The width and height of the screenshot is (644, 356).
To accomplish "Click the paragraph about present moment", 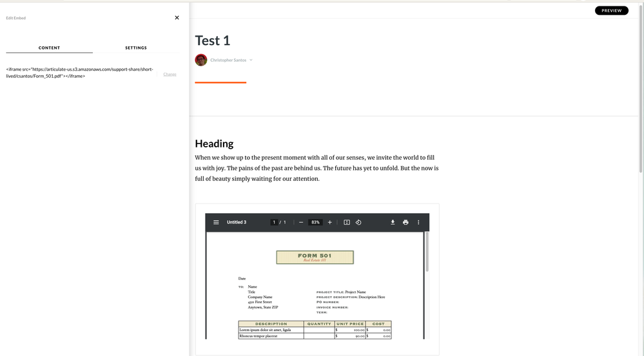I will point(317,168).
